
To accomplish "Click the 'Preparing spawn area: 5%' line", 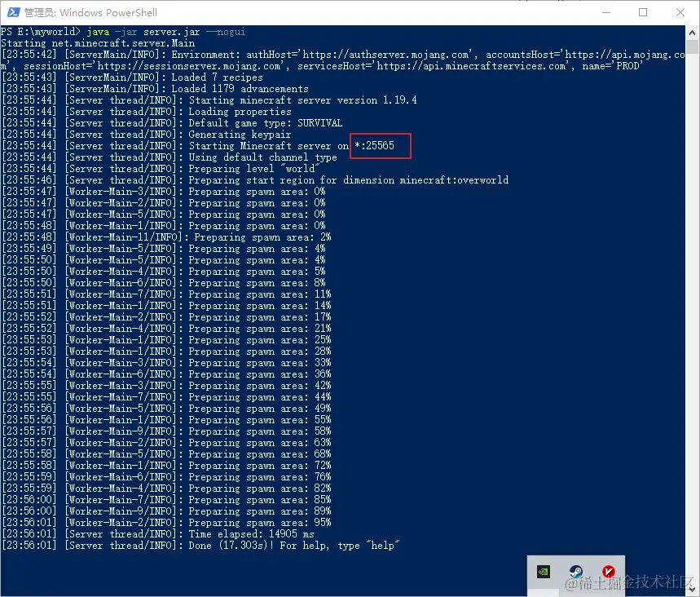I will click(x=164, y=272).
